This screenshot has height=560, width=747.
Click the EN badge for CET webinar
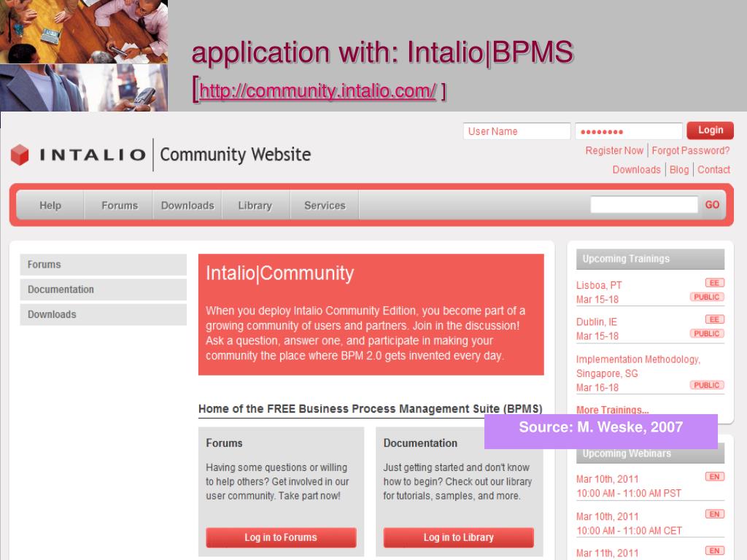tap(715, 514)
